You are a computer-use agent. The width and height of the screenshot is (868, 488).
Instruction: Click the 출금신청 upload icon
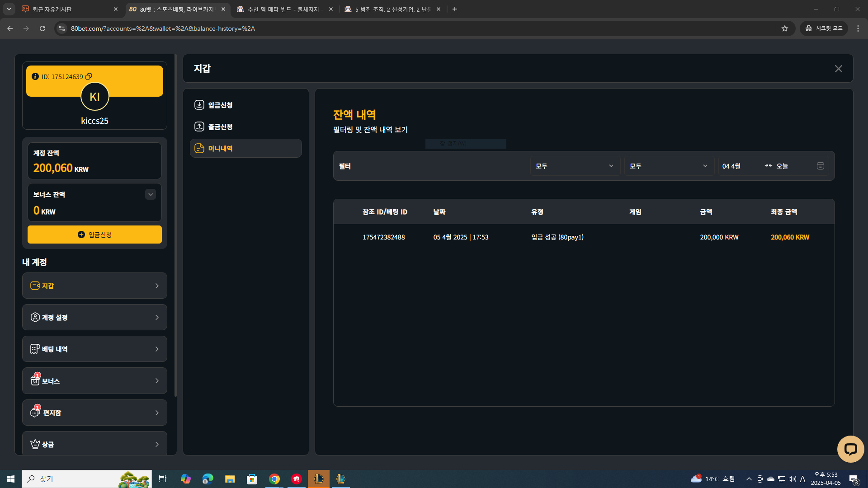pyautogui.click(x=199, y=127)
